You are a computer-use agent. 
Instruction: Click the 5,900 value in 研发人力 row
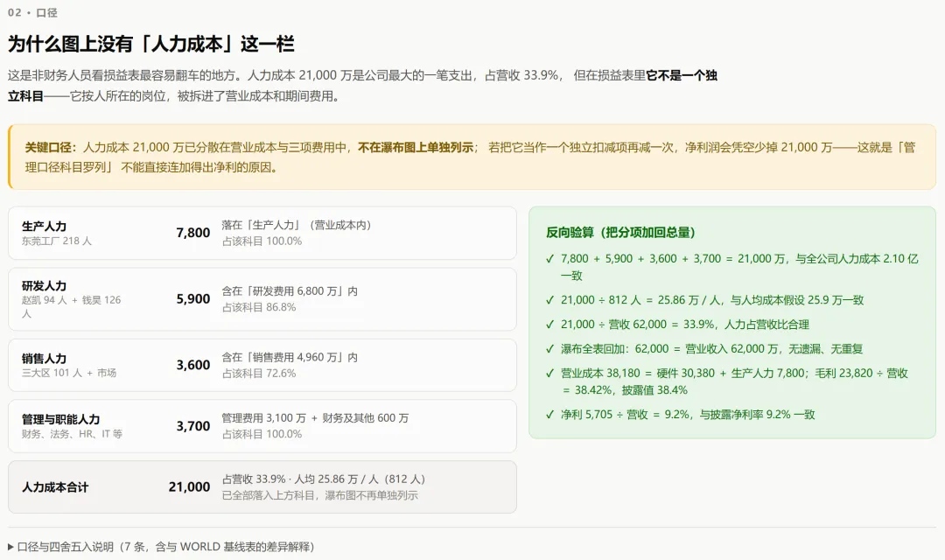pos(192,299)
